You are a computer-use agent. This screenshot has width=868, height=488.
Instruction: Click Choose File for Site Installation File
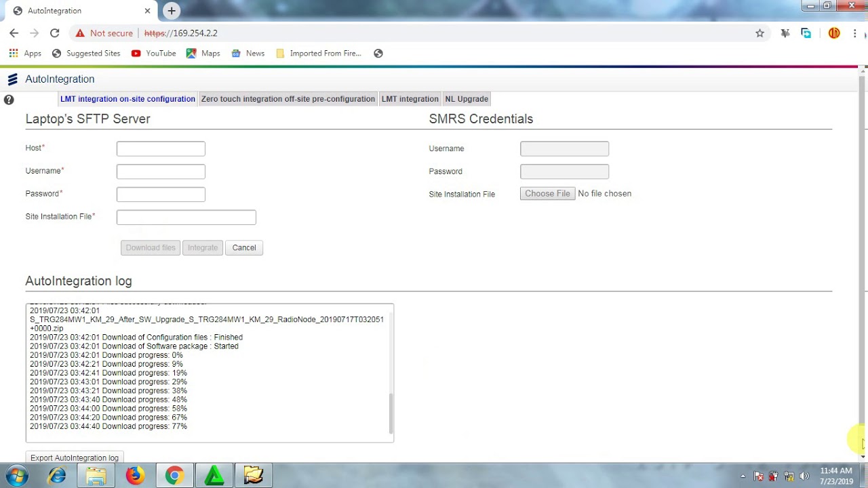point(548,194)
